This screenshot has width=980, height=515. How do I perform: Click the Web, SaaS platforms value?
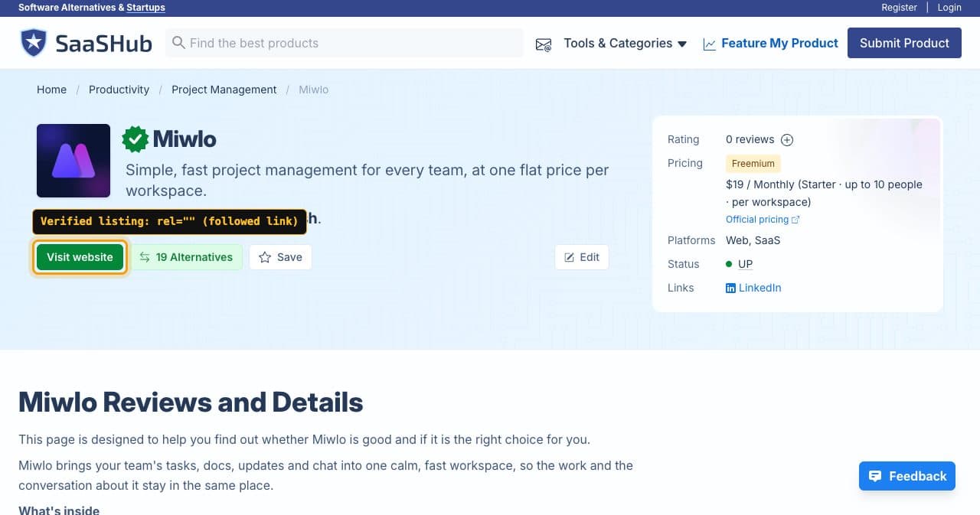coord(753,240)
